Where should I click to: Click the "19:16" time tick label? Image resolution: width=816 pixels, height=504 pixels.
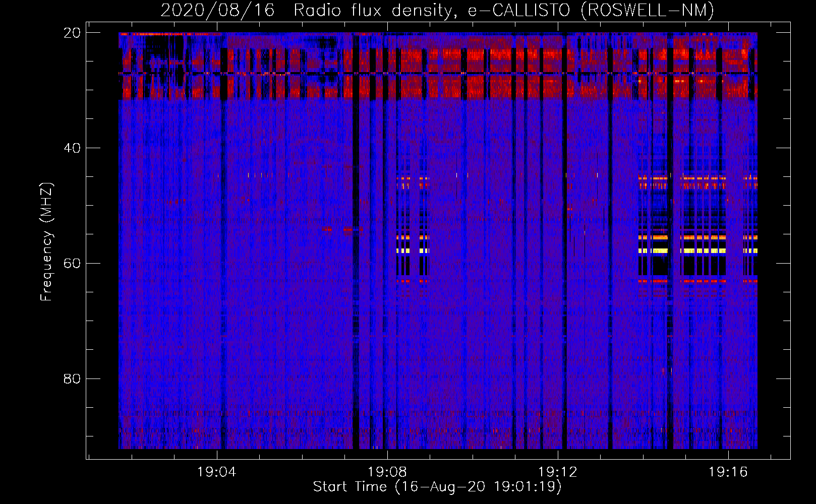point(728,472)
